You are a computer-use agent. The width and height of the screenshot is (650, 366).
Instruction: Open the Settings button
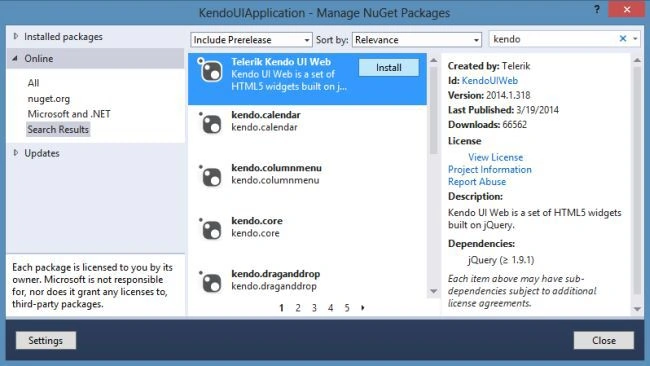pos(46,340)
